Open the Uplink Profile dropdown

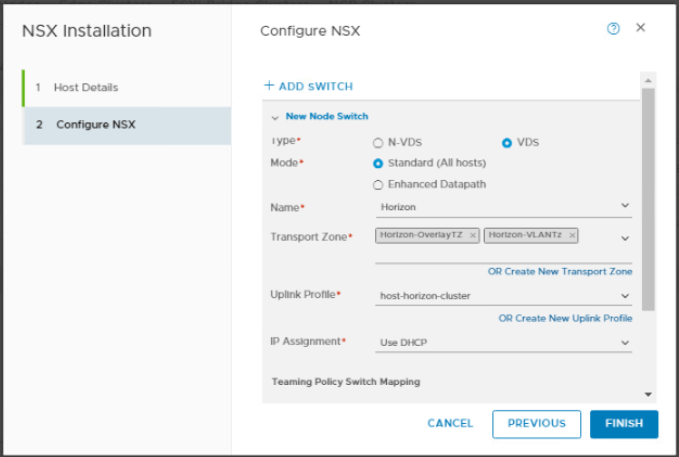(x=625, y=296)
